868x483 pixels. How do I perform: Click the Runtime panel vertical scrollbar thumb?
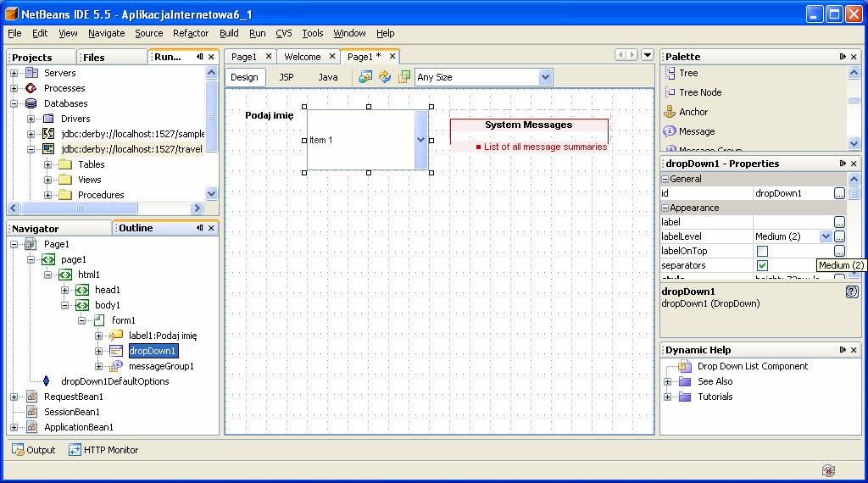(x=211, y=115)
